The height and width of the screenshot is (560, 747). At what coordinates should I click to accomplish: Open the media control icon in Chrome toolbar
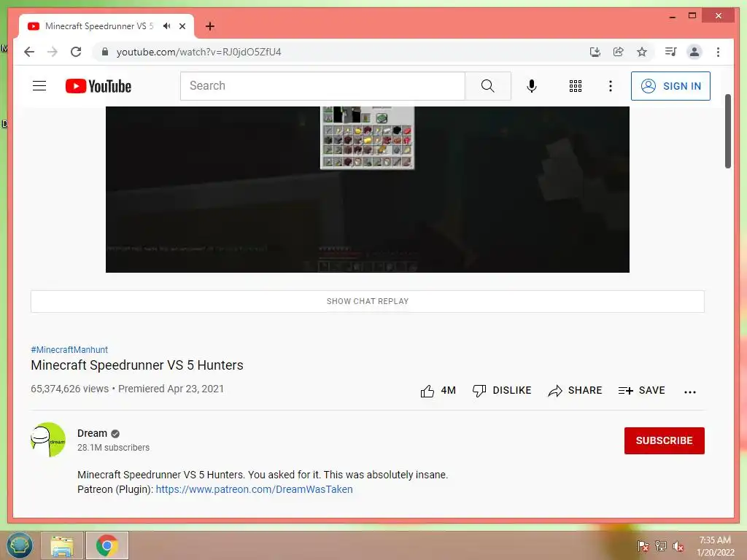(x=671, y=52)
